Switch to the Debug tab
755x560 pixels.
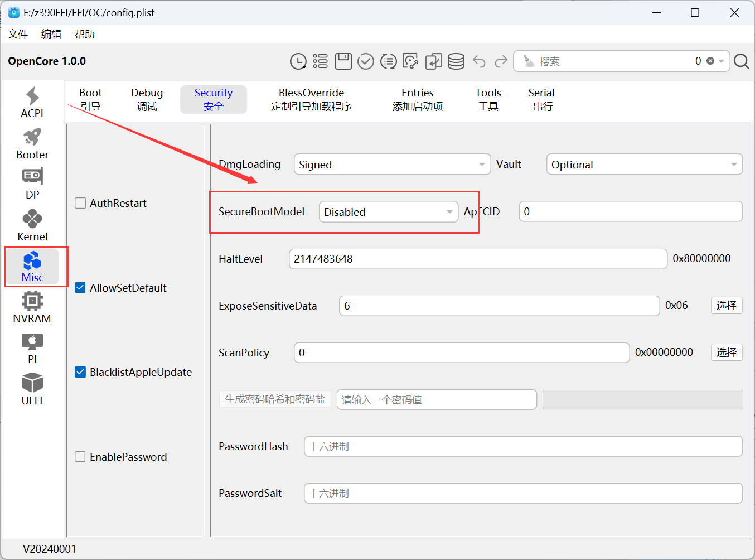147,99
